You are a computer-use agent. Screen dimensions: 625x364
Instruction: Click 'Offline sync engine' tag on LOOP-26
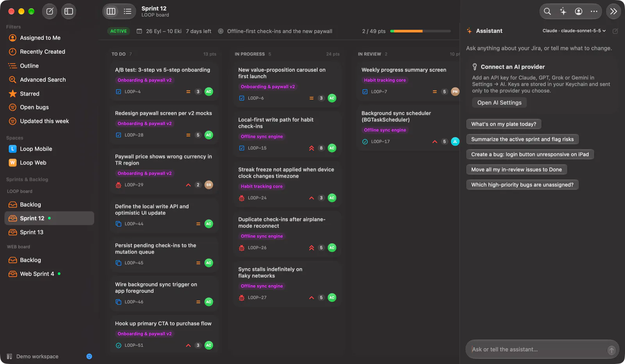[x=262, y=236]
